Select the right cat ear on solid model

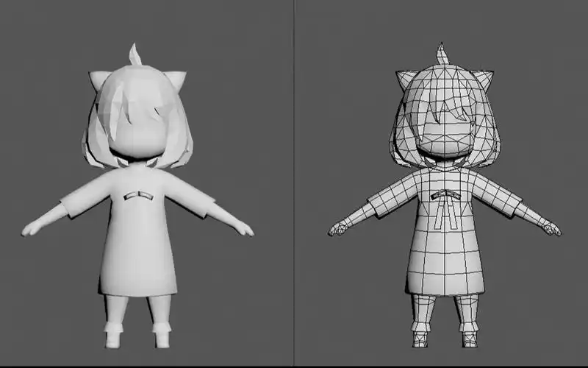[x=176, y=79]
